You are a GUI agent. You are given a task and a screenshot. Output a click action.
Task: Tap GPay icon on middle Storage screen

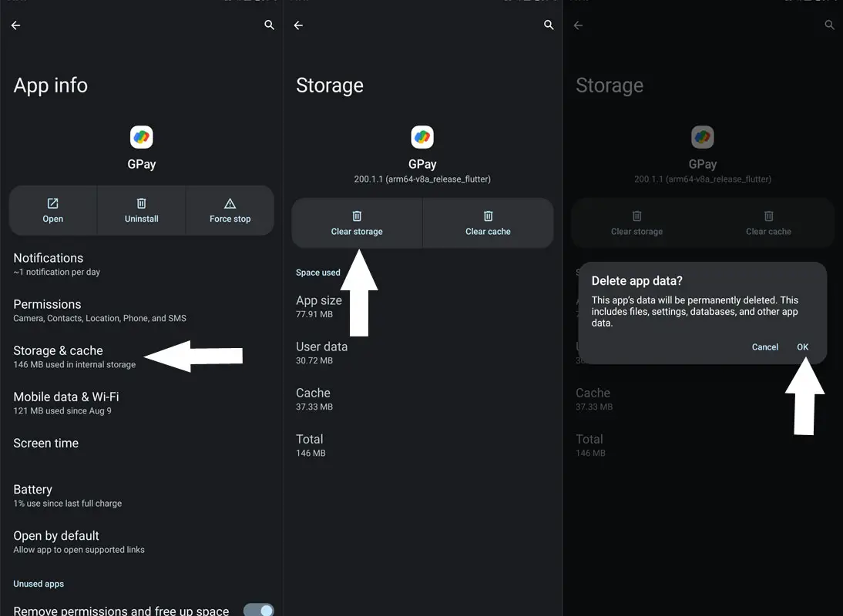pyautogui.click(x=422, y=137)
